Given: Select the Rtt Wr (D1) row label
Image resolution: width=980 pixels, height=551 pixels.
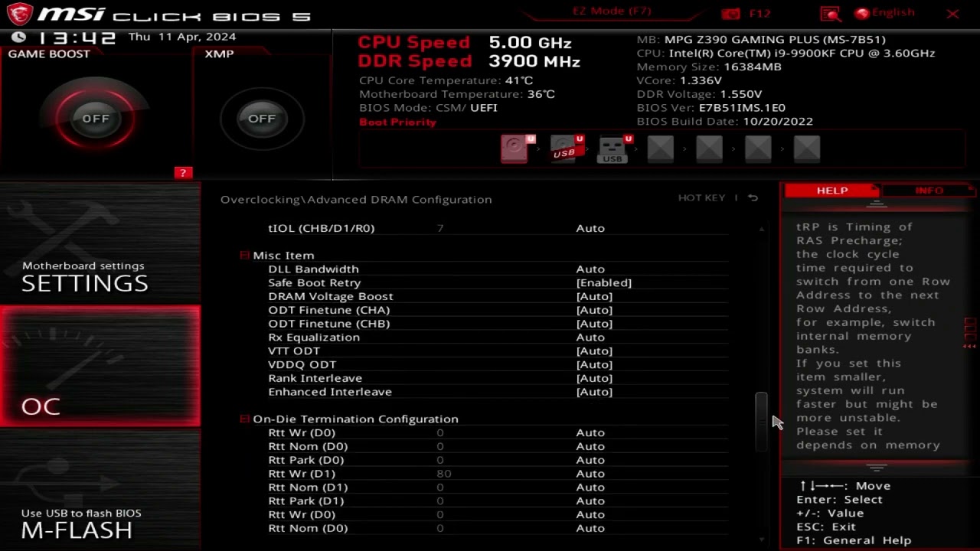Looking at the screenshot, I should click(302, 474).
